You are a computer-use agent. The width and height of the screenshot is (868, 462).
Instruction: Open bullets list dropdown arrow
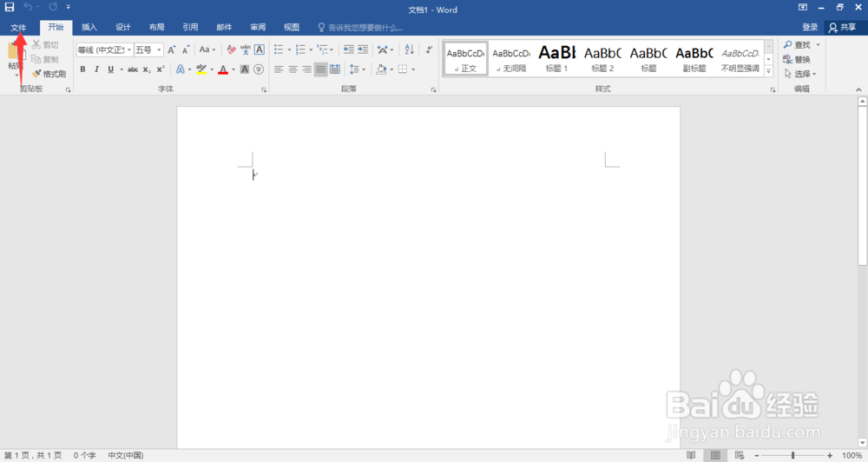[x=289, y=49]
